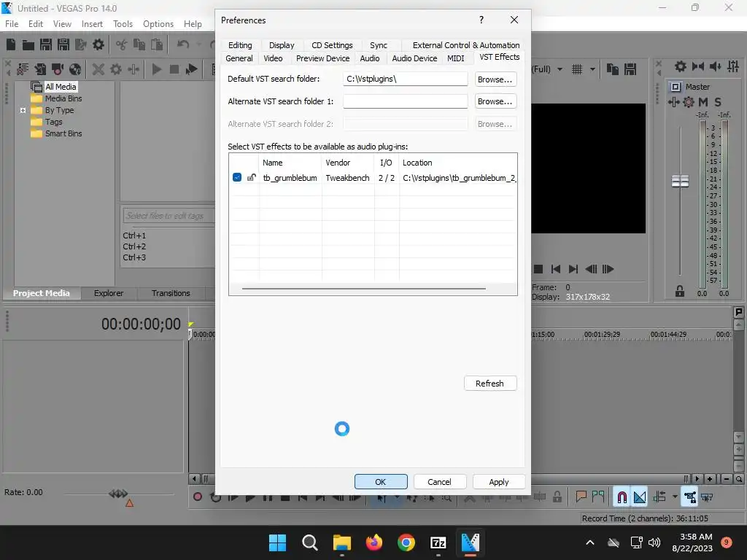Switch to the Audio Device tab

414,58
